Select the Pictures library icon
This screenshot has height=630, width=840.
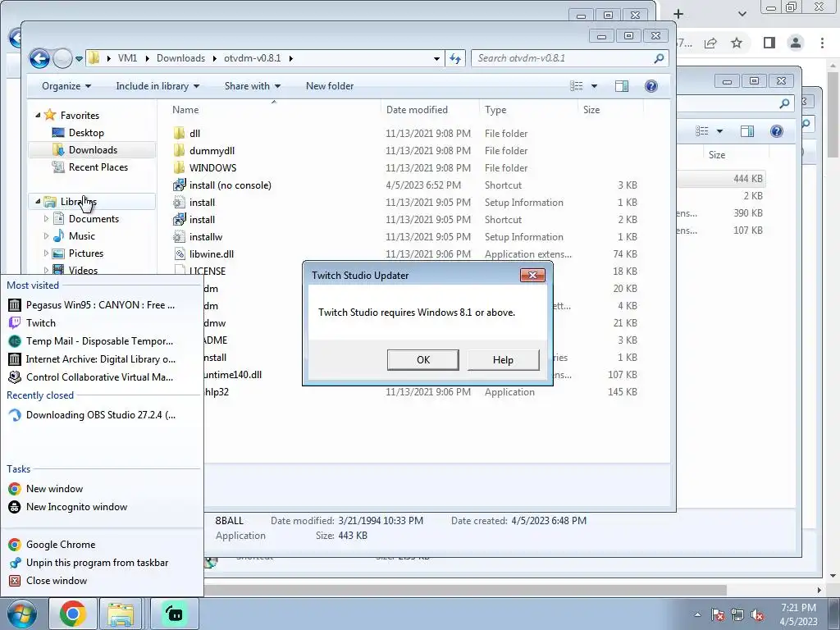pos(58,253)
